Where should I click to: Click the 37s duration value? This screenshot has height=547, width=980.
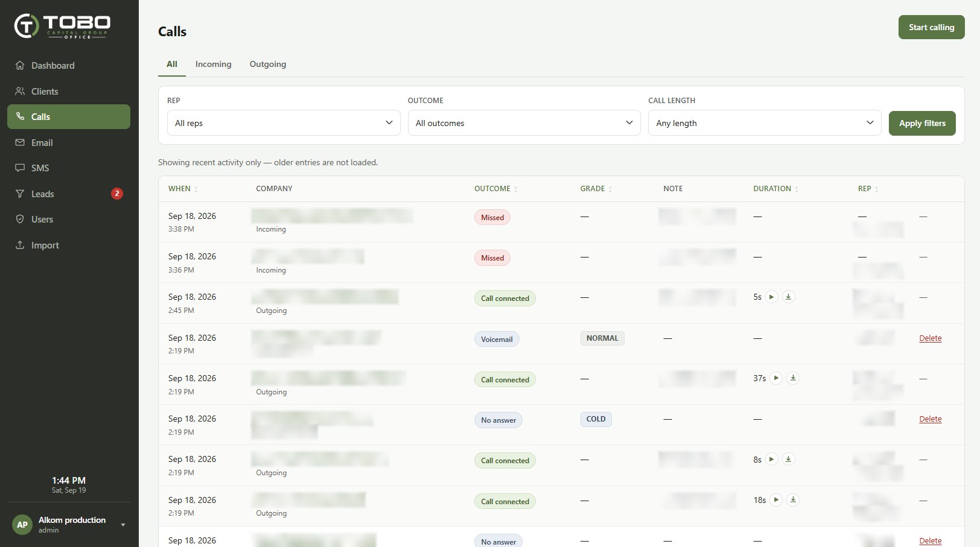coord(759,378)
